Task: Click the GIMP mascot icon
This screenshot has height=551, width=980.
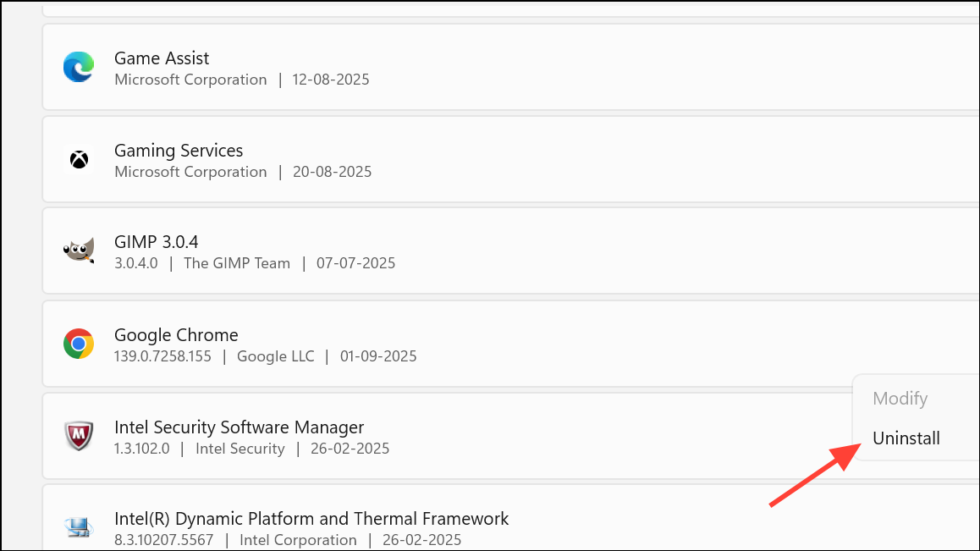Action: [x=79, y=251]
